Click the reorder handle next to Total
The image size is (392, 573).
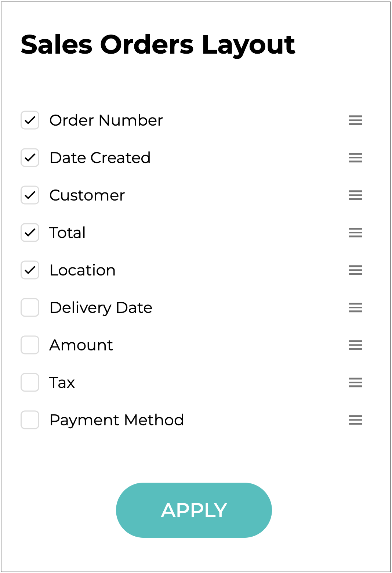(355, 233)
